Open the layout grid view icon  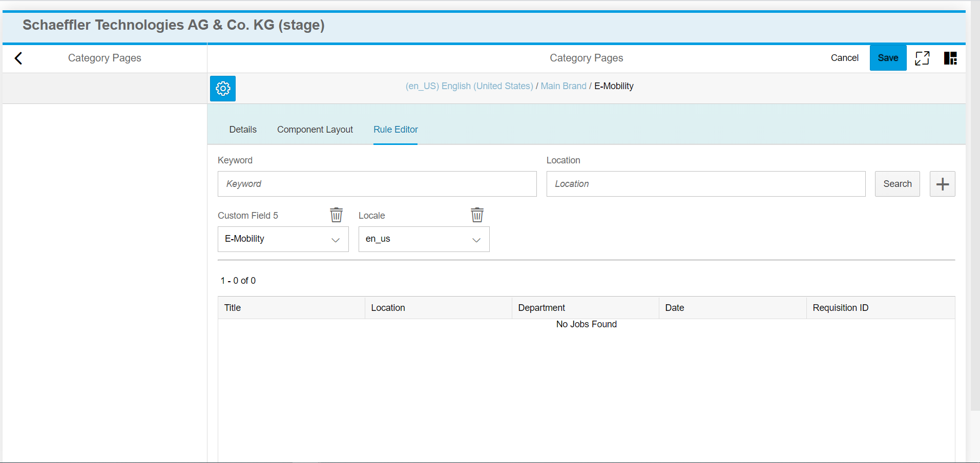950,58
